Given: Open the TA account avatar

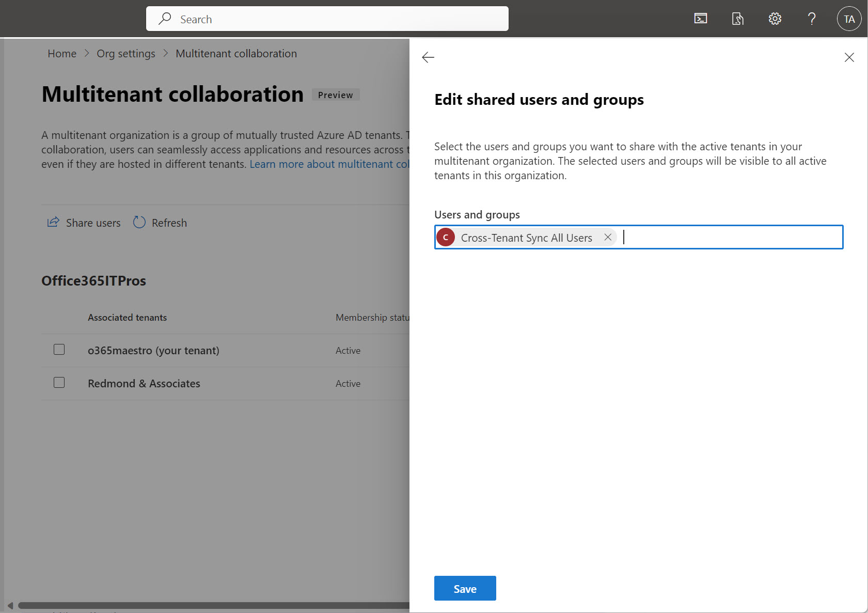Looking at the screenshot, I should (x=849, y=19).
